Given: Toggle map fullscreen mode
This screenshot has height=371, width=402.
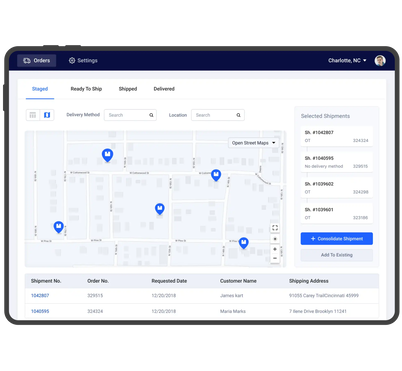Looking at the screenshot, I should [275, 228].
